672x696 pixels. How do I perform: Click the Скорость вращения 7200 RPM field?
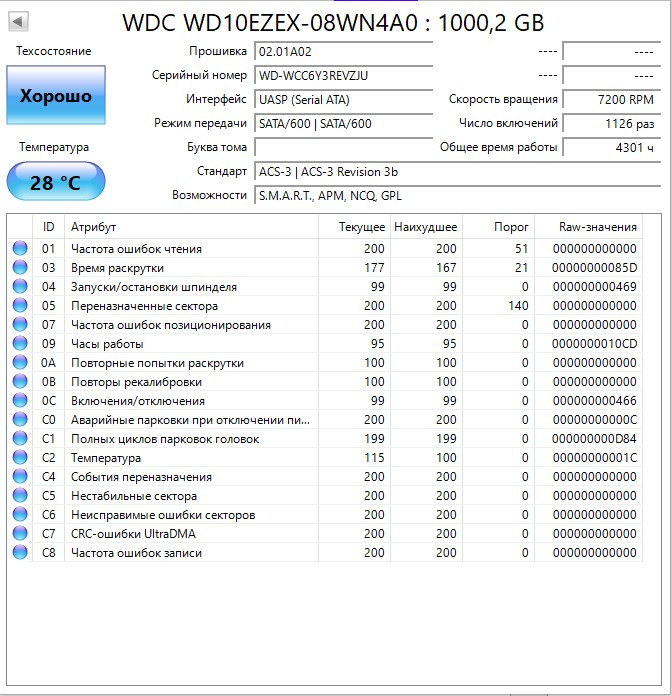pyautogui.click(x=611, y=99)
